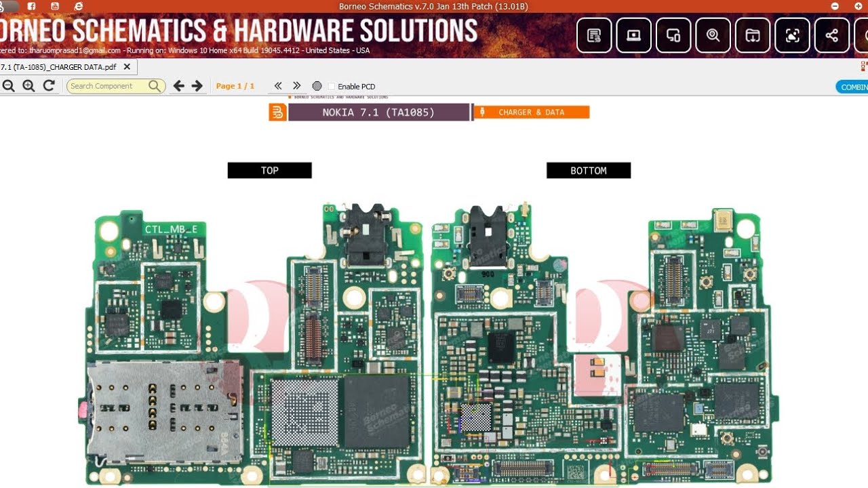
Task: Click the CHARGER & DATA orange label
Action: [532, 113]
